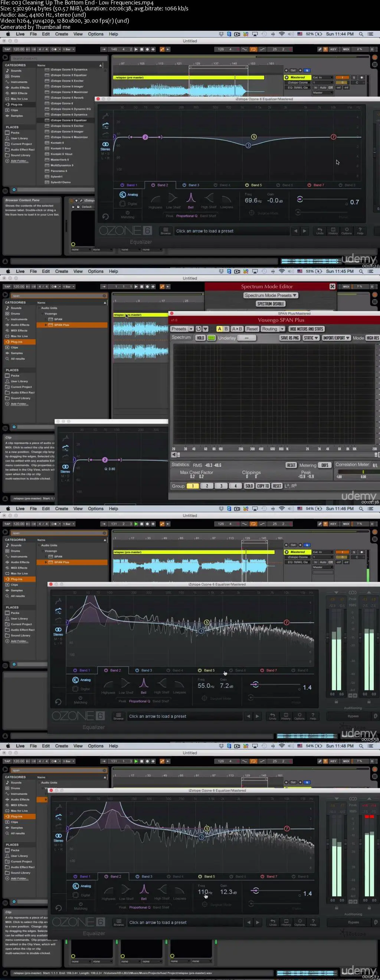The height and width of the screenshot is (980, 380).
Task: Open Help menu in the 11:48 PM menu bar
Action: (x=114, y=746)
